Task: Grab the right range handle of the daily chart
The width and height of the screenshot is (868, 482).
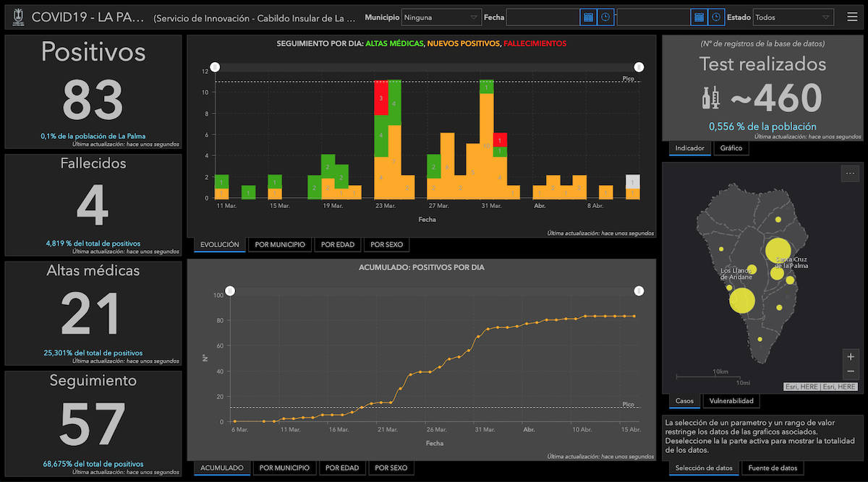Action: [x=639, y=67]
